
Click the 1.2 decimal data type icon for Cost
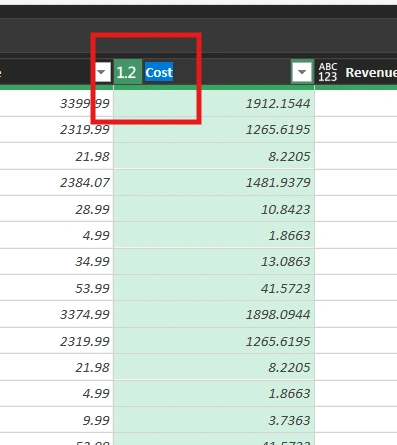pos(128,72)
